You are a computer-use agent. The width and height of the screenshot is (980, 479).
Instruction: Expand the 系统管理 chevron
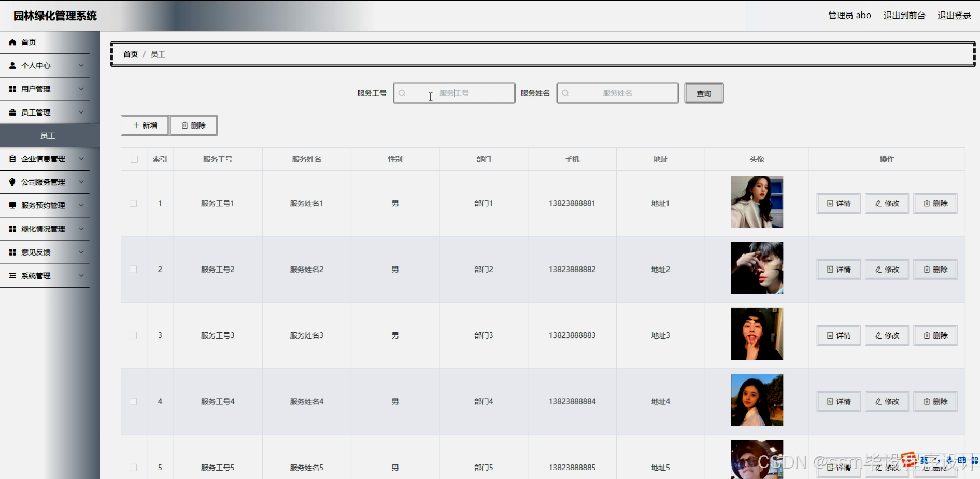click(x=81, y=276)
